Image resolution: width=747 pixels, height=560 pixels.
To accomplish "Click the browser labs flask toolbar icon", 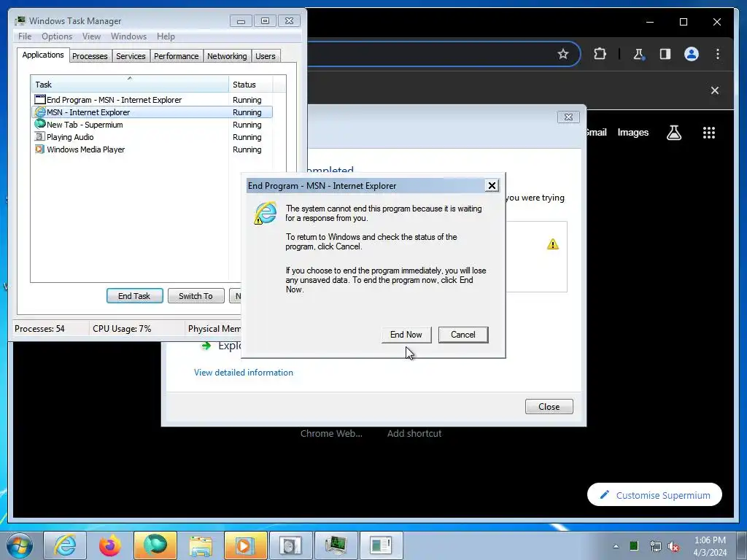I will (638, 54).
